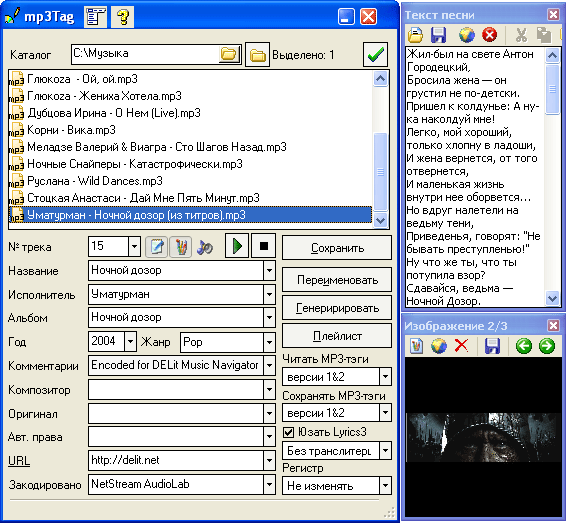The height and width of the screenshot is (523, 566).
Task: Open the settings form icon in title bar
Action: (96, 17)
